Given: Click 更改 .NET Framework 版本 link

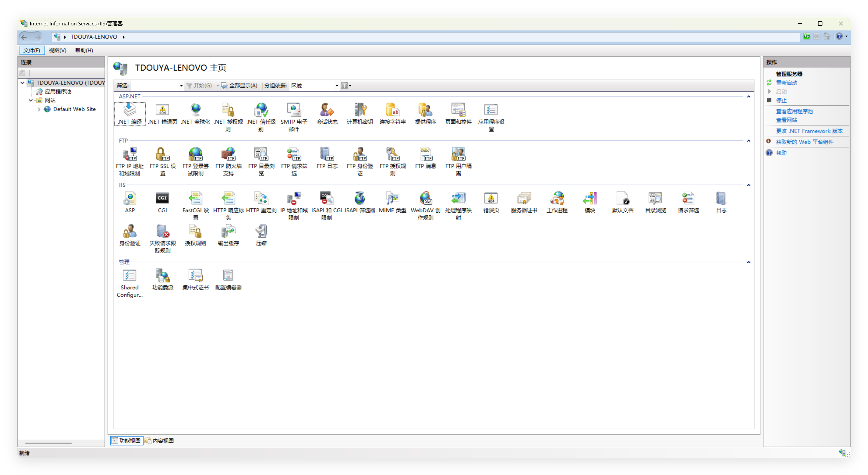Looking at the screenshot, I should 809,131.
